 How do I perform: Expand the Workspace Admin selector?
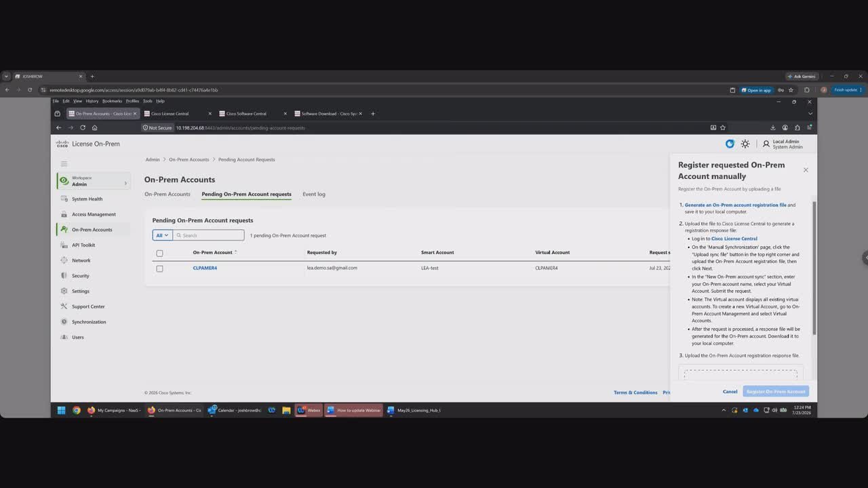(x=93, y=181)
